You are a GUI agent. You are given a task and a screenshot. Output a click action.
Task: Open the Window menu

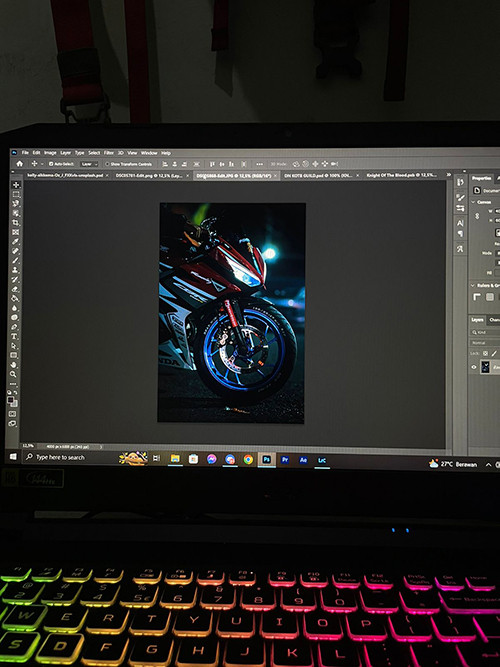click(149, 153)
